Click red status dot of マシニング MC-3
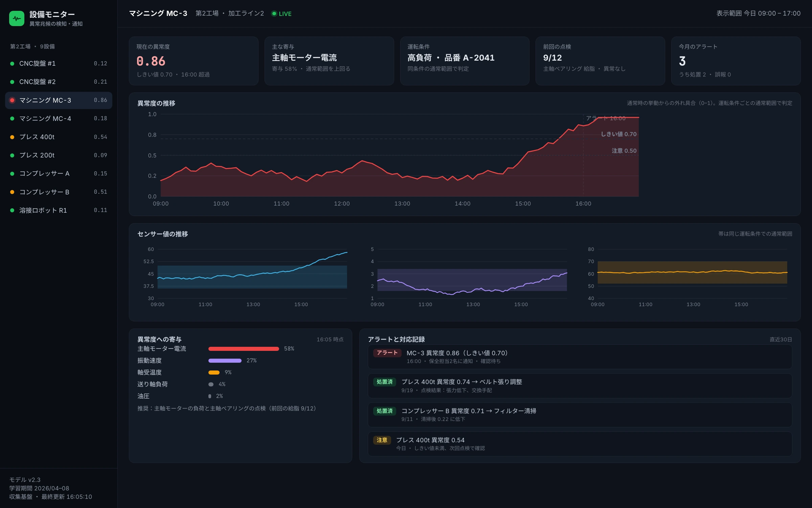Image resolution: width=812 pixels, height=508 pixels. (12, 100)
